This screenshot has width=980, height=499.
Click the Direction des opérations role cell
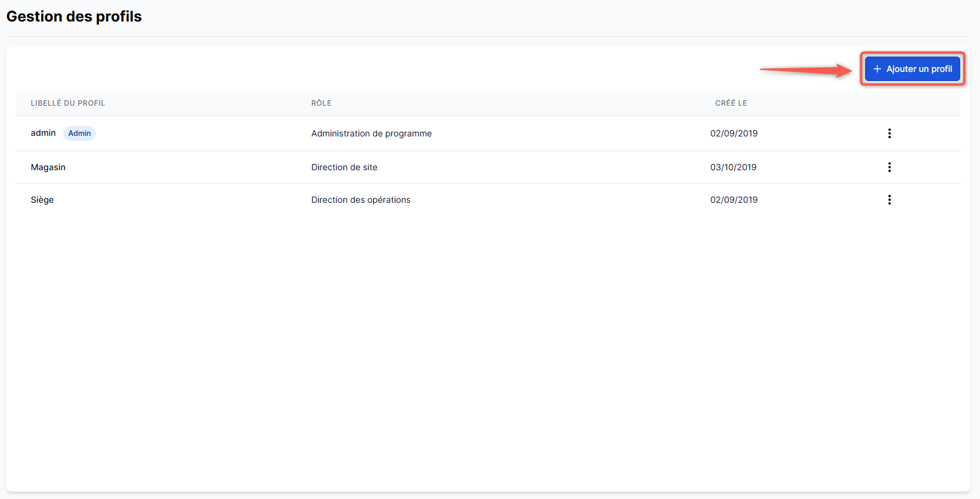[361, 200]
